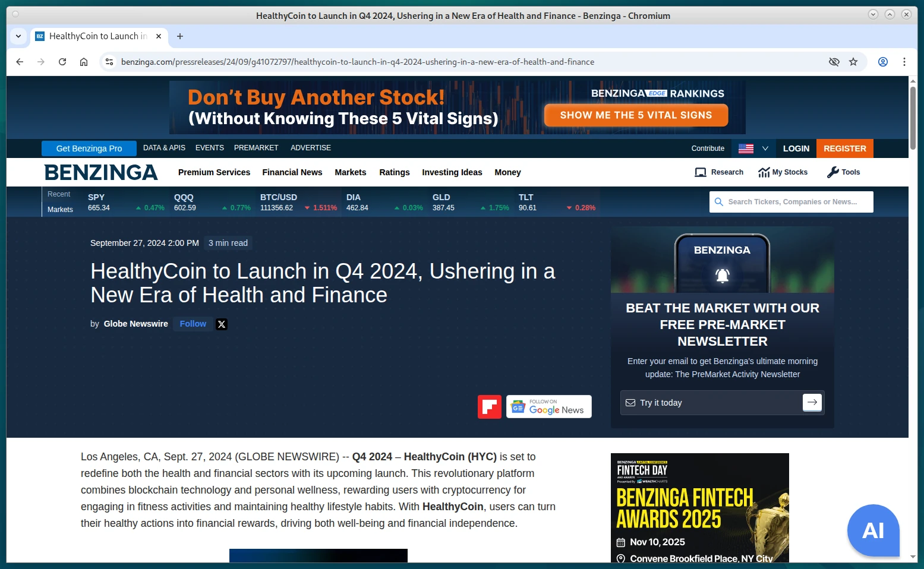Reload the page

click(x=62, y=62)
